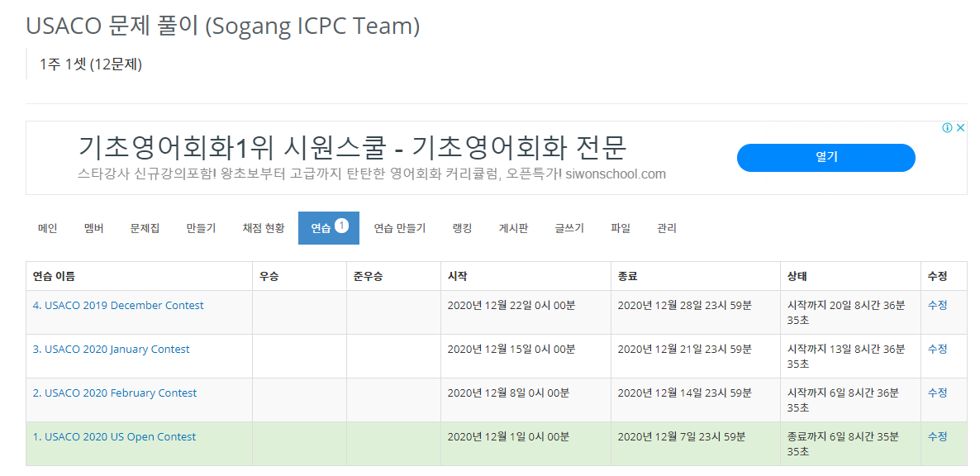Open the 멤버 tab
Screen dimensions: 980x476
click(93, 228)
